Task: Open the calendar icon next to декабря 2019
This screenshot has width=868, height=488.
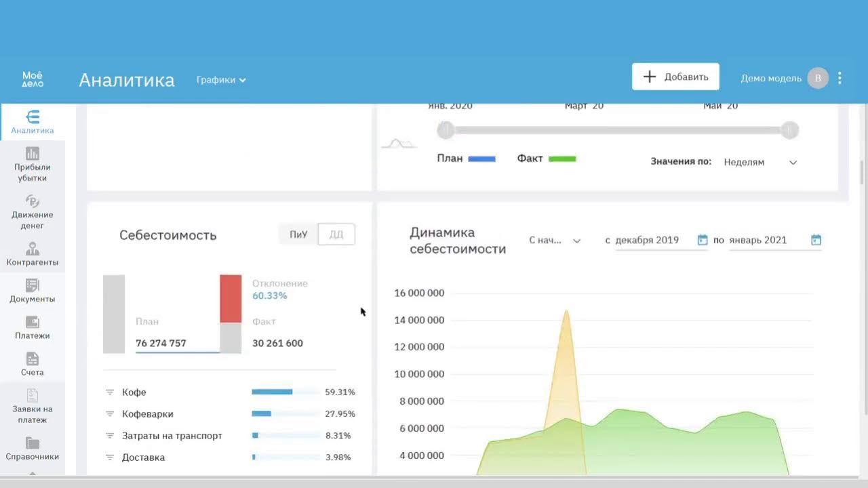Action: tap(703, 240)
